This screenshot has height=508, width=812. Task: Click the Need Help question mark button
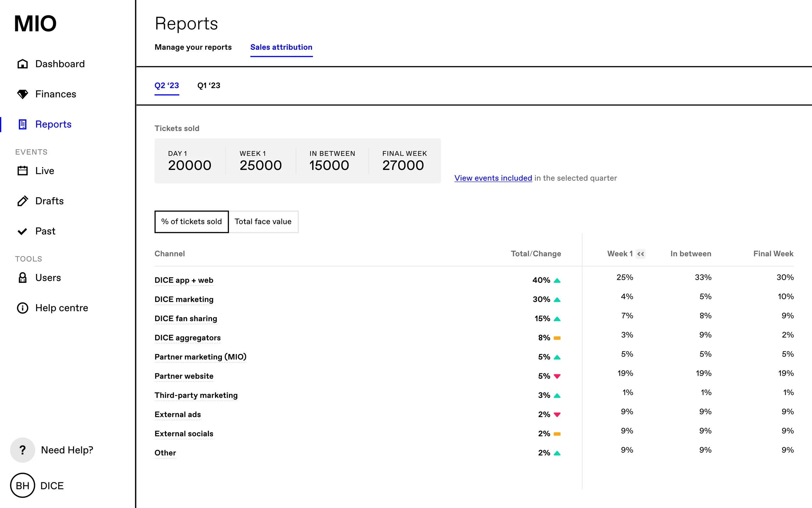click(x=22, y=450)
